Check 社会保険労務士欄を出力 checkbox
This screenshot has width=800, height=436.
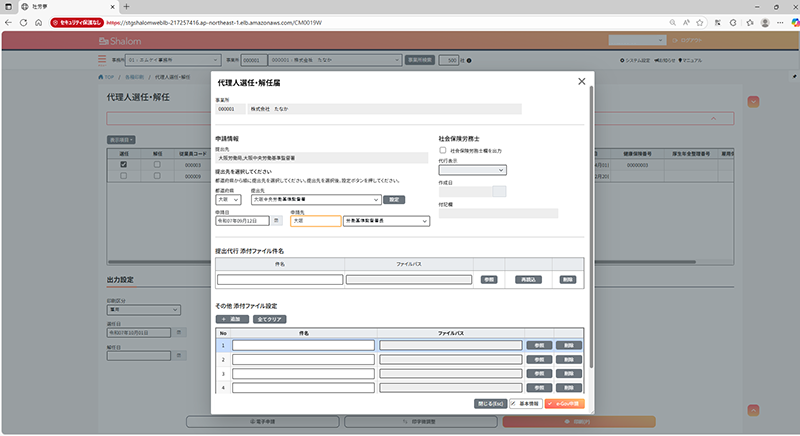click(443, 150)
